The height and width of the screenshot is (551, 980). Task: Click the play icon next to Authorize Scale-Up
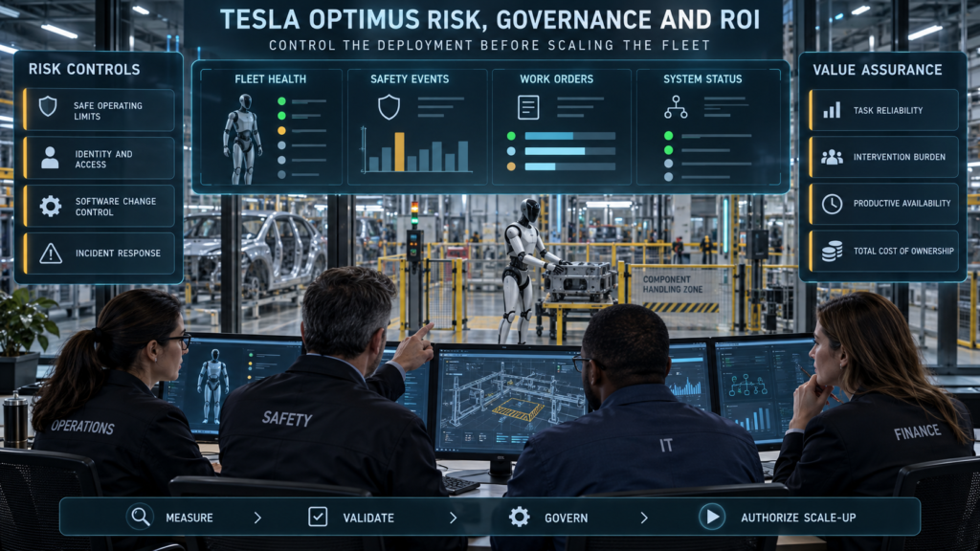coord(712,517)
